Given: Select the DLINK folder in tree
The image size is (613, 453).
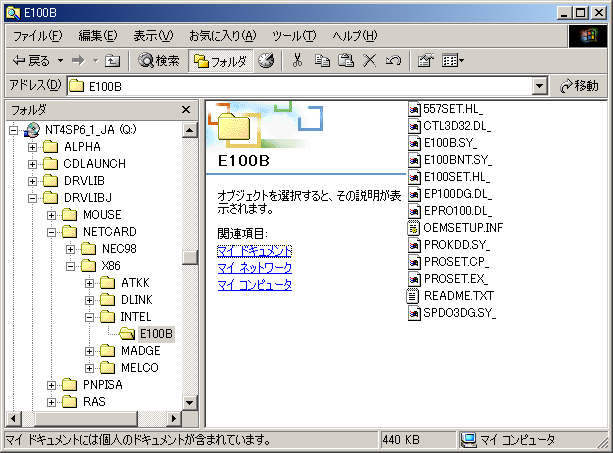Looking at the screenshot, I should (x=136, y=300).
